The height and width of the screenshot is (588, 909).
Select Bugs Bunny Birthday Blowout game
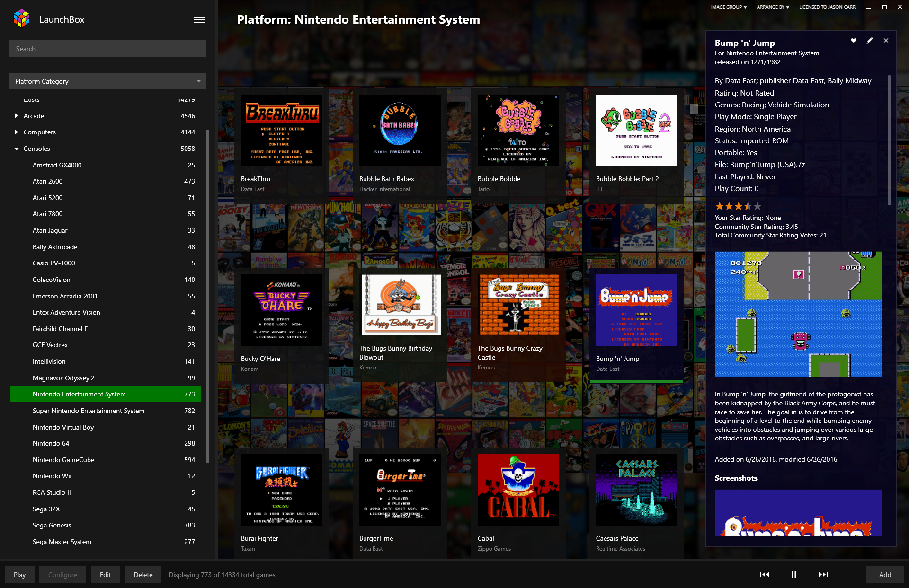coord(400,305)
